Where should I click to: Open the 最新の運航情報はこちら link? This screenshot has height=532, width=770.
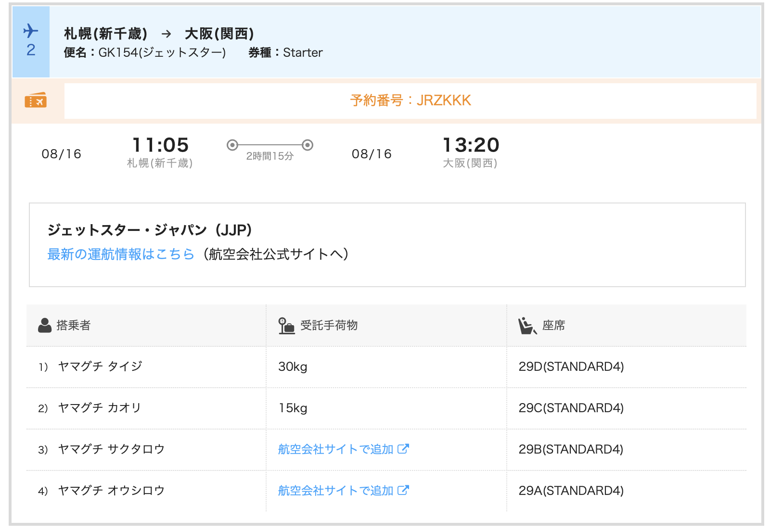[121, 254]
